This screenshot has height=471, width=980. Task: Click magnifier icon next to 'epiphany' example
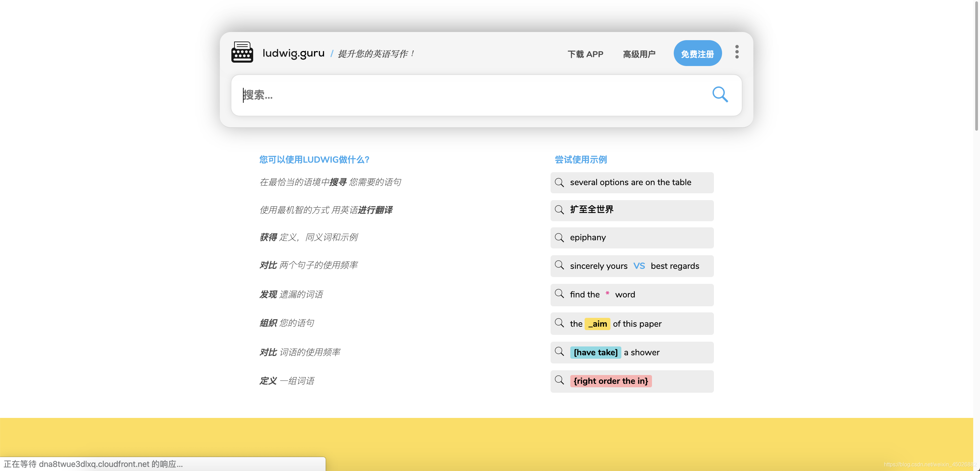click(559, 238)
